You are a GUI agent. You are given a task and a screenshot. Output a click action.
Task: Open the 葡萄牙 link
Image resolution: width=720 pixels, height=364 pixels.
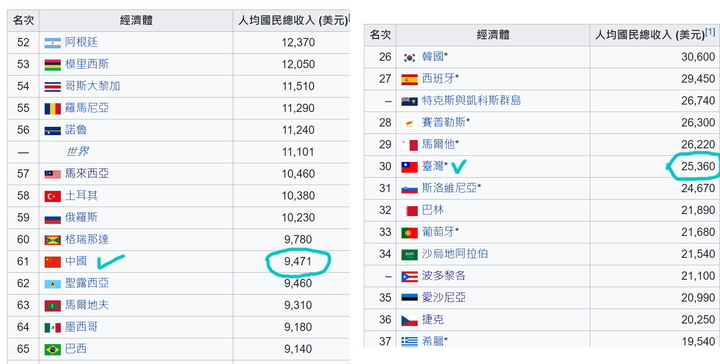438,232
